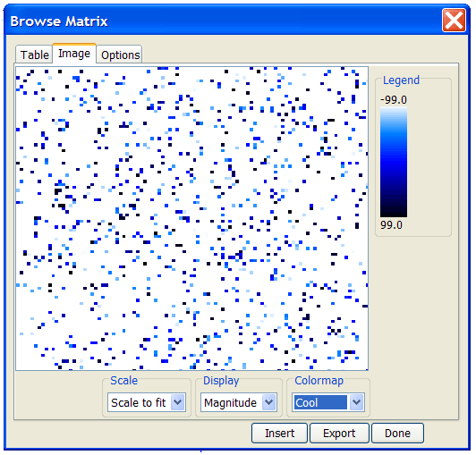Close the Browse Matrix dialog

coord(454,20)
